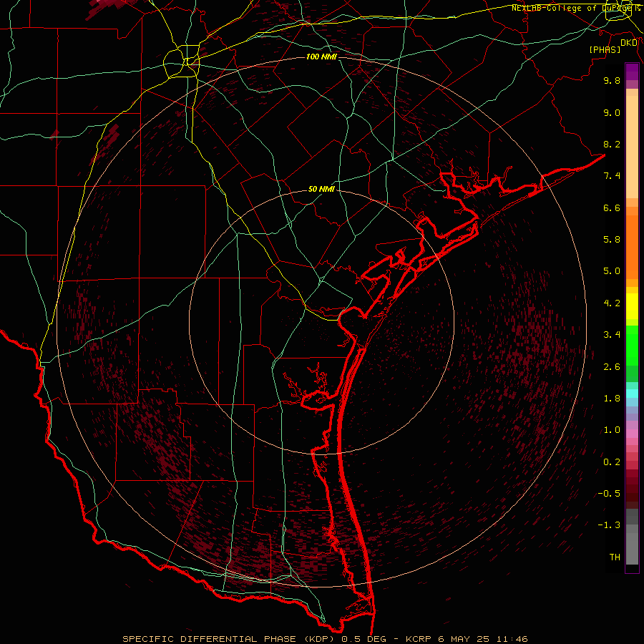The image size is (644, 644).
Task: Click the 50 NMI range ring label
Action: coord(321,189)
